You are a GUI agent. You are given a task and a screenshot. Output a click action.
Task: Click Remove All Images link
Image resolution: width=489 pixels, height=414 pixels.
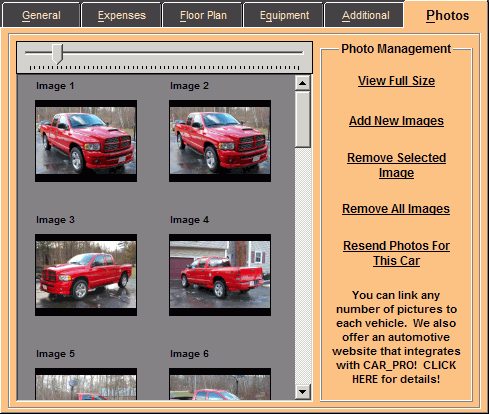396,209
